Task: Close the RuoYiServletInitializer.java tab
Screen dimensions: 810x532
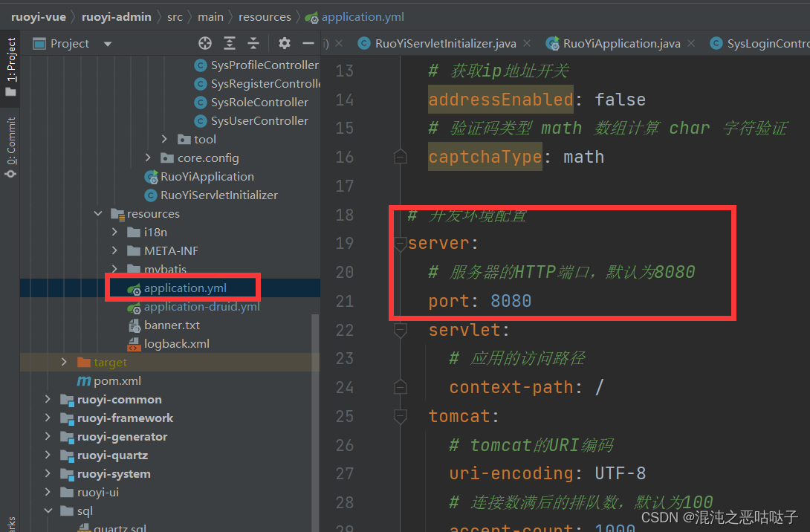Action: [x=527, y=43]
